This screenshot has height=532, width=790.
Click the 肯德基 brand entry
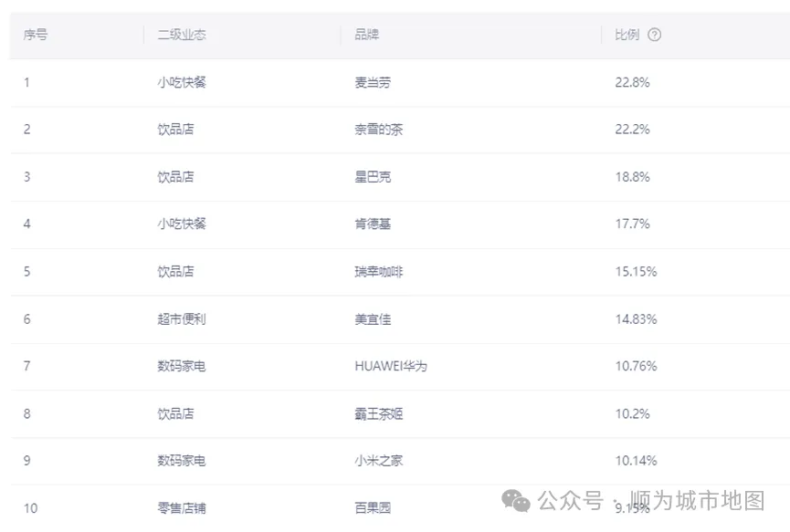click(x=373, y=224)
